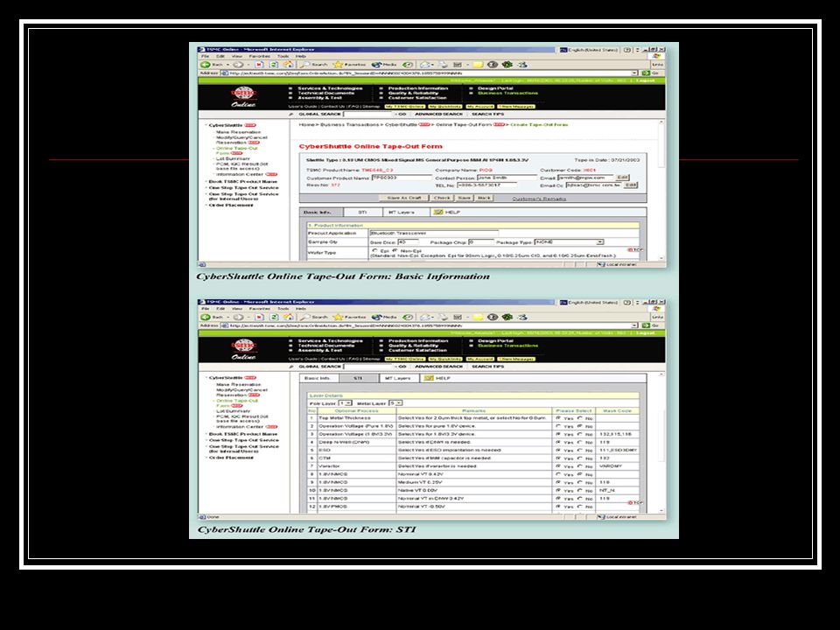Expand the CyberShuttle tree item in the Basic Information sidebar
This screenshot has width=840, height=630.
point(206,125)
